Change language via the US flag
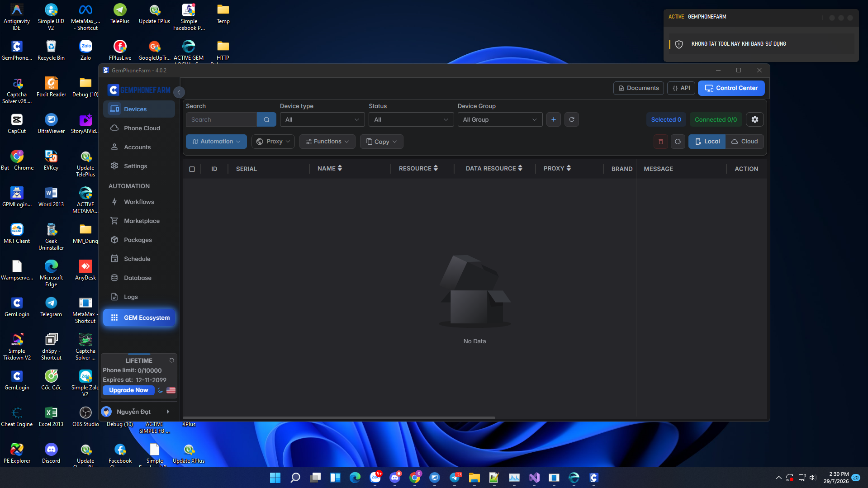The width and height of the screenshot is (868, 488). 171,390
